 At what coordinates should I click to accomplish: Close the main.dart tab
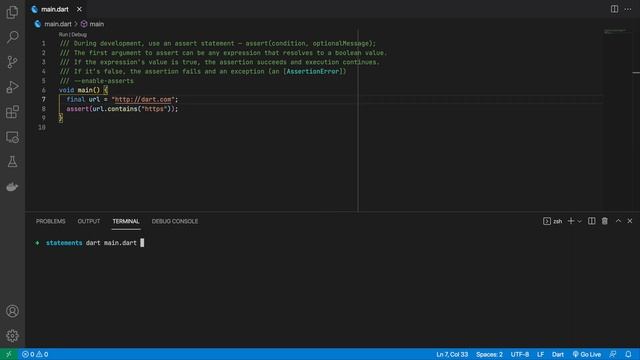click(x=79, y=9)
